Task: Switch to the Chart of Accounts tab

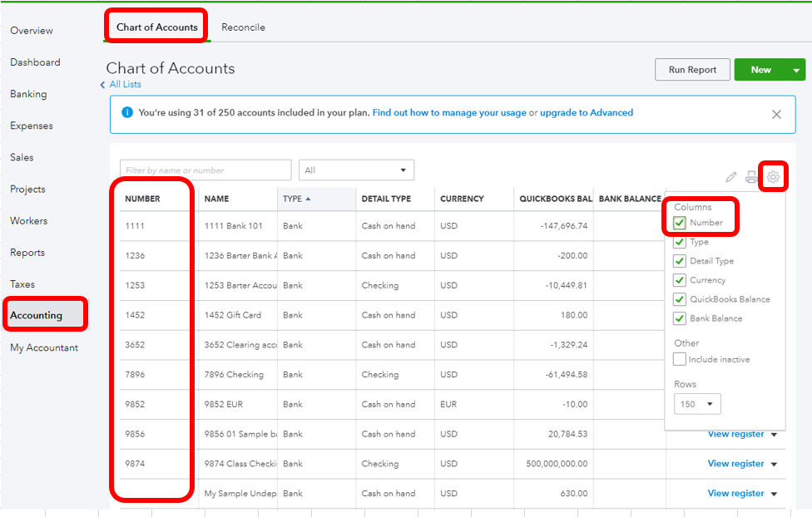Action: click(x=157, y=27)
